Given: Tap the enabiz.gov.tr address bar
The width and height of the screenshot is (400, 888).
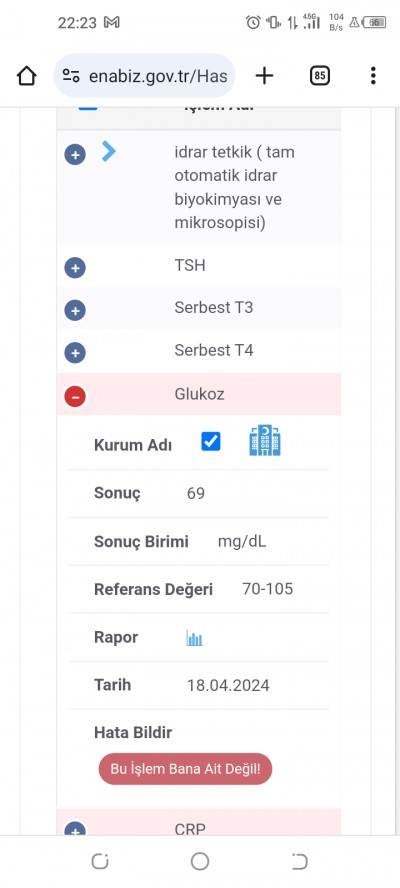Looking at the screenshot, I should 144,75.
